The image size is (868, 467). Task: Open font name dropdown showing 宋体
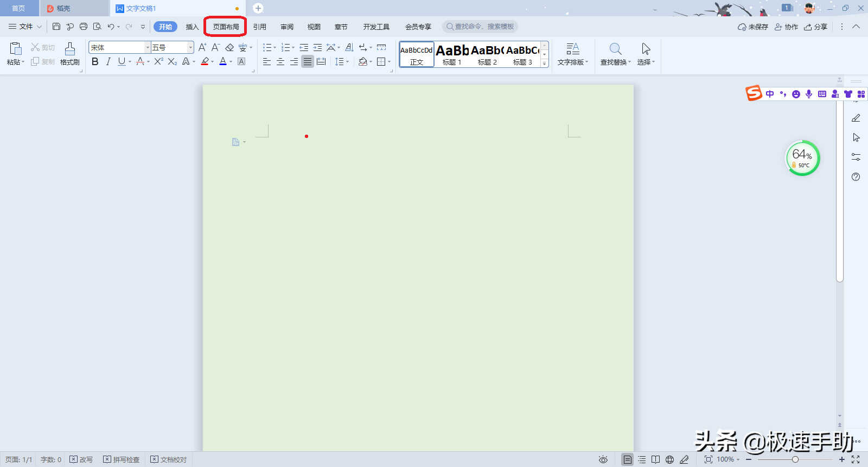click(148, 48)
